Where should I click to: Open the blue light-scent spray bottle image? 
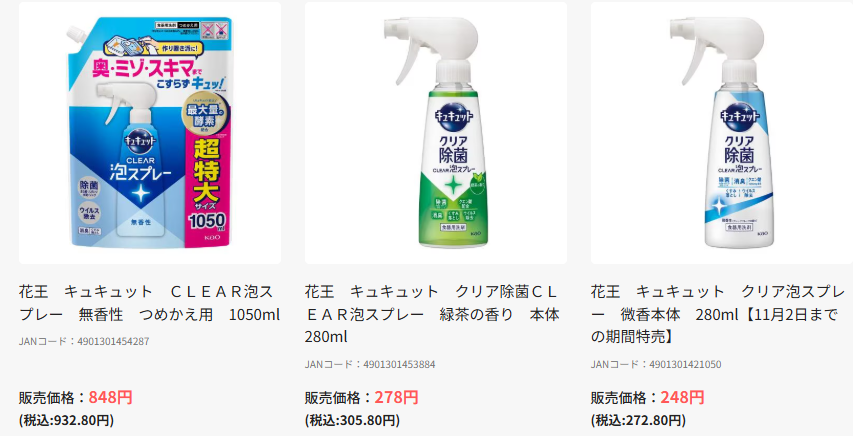point(722,133)
